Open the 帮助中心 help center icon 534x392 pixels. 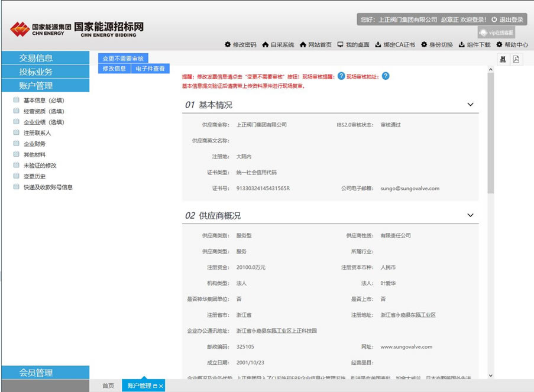[498, 44]
